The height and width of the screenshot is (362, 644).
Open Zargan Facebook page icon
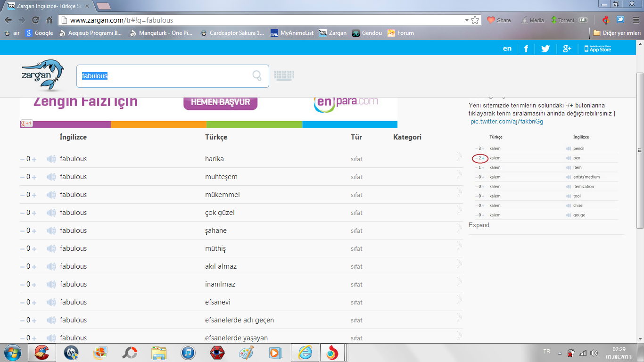[526, 49]
